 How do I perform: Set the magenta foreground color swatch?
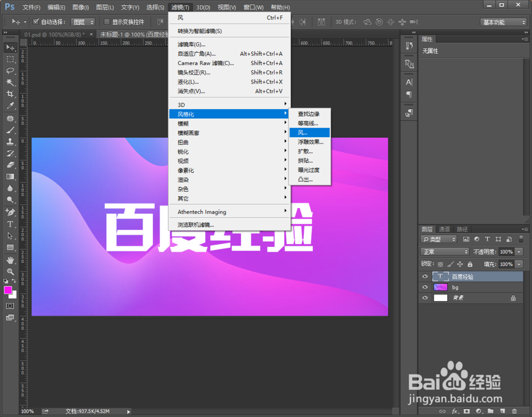pos(8,290)
